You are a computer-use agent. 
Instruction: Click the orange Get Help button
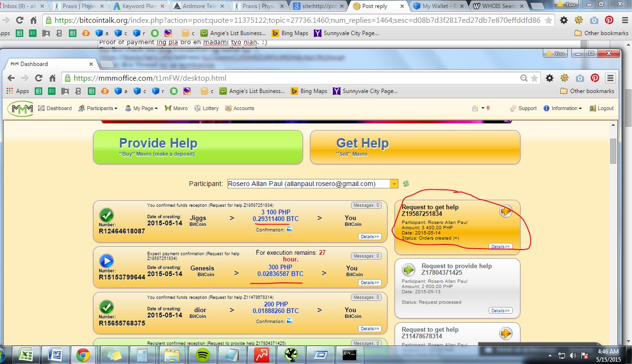point(415,147)
